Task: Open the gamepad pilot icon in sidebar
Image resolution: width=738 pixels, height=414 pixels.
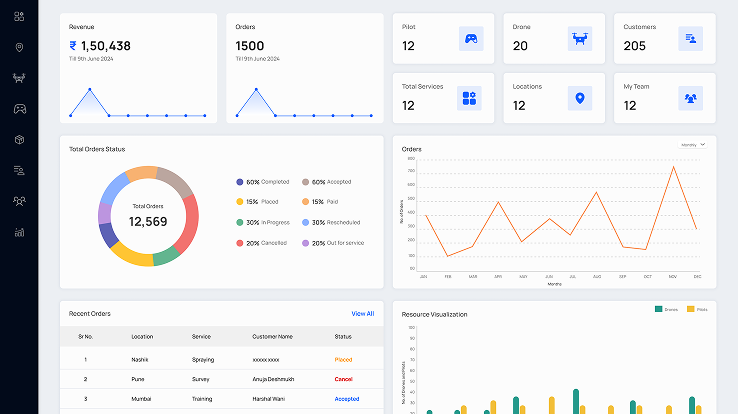Action: (x=19, y=109)
